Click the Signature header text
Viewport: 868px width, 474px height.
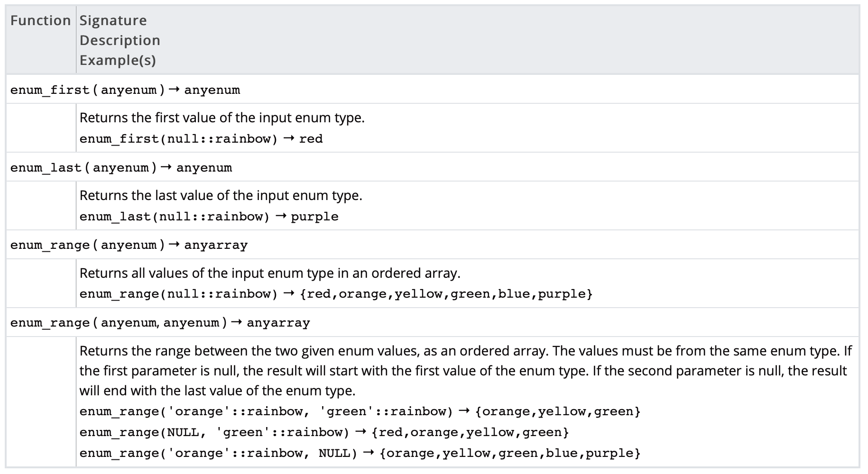click(x=113, y=21)
